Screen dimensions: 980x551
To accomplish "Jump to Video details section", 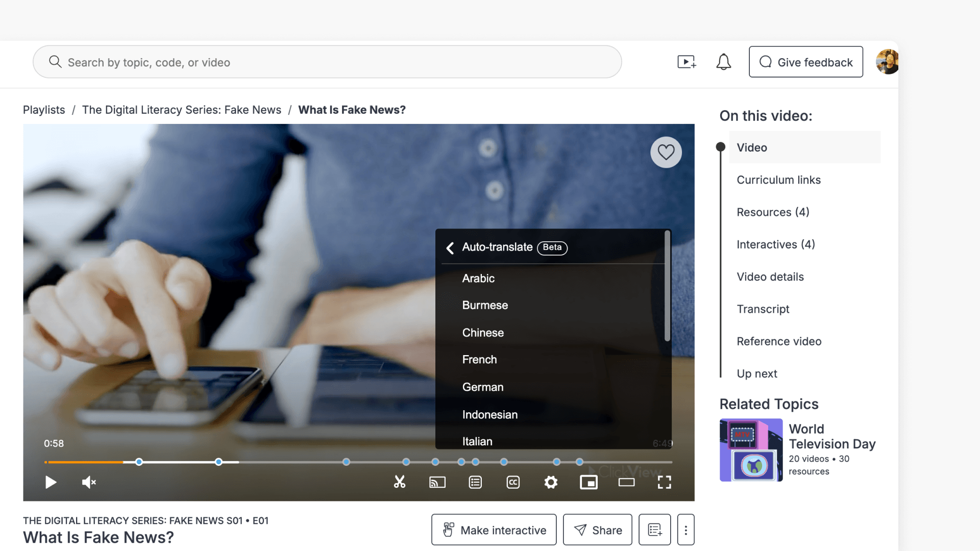I will (x=770, y=277).
